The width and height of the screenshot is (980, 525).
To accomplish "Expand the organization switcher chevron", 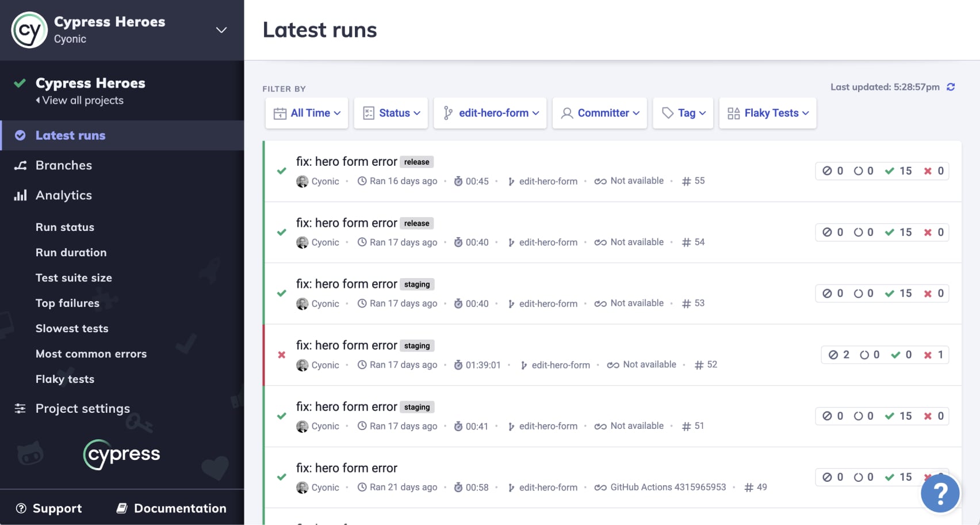I will (x=221, y=30).
